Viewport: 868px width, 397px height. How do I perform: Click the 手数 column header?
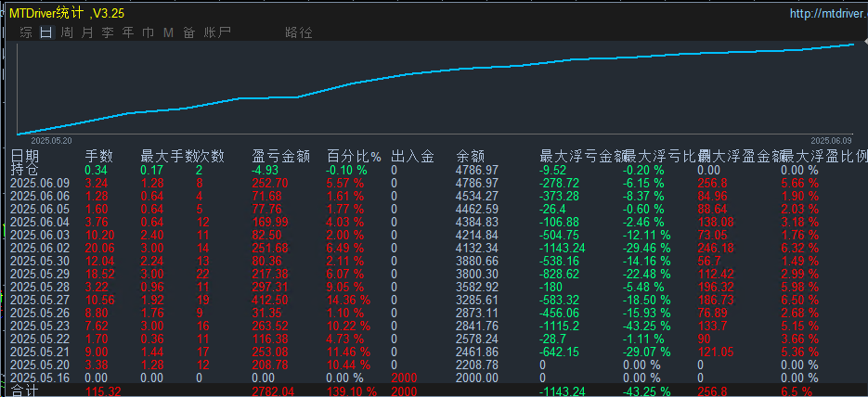coord(99,157)
